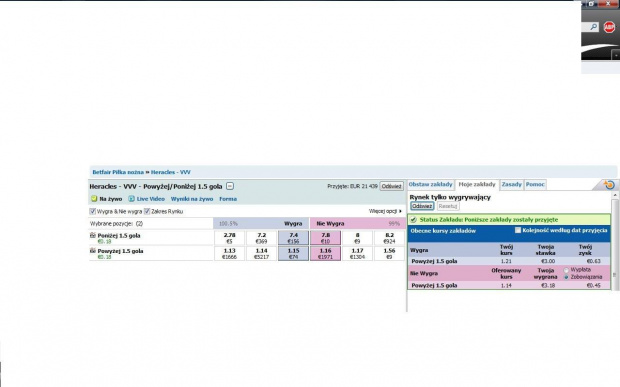This screenshot has width=620, height=387.
Task: Click back odds 1.15 for Powyżej 1.5 gola
Action: 293,253
